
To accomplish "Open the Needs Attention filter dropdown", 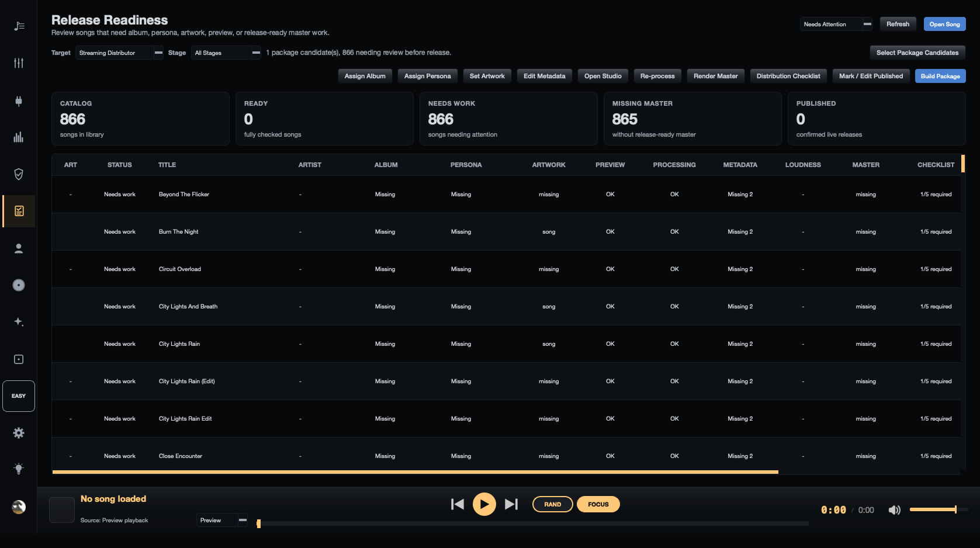I will (x=836, y=24).
